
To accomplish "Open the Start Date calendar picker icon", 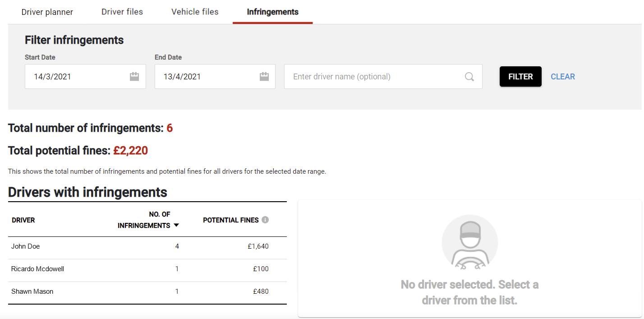I will 134,76.
